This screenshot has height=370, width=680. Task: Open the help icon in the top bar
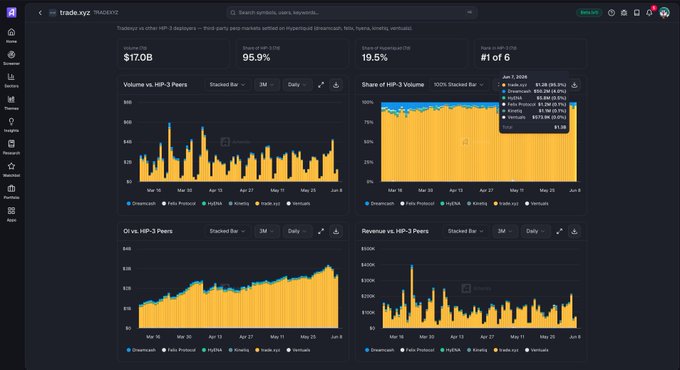611,13
